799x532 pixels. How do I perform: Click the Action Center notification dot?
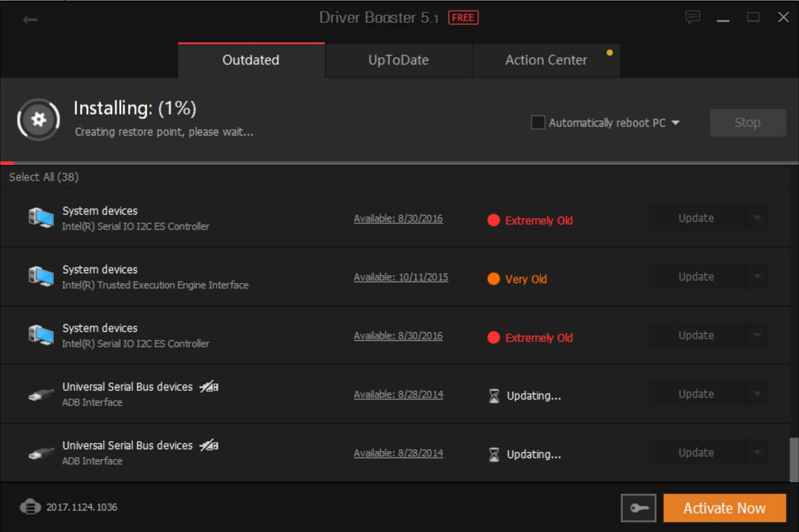[x=609, y=53]
